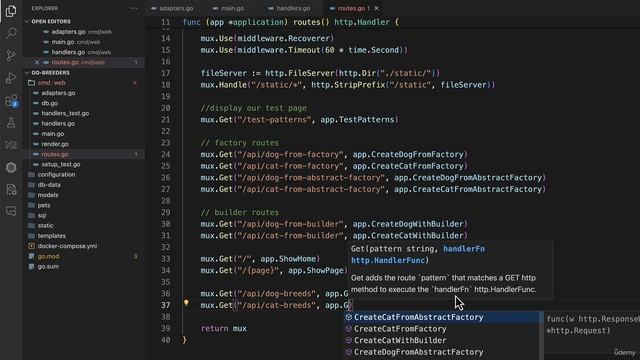This screenshot has height=360, width=640.
Task: Open the Source Control view icon
Action: [x=11, y=55]
